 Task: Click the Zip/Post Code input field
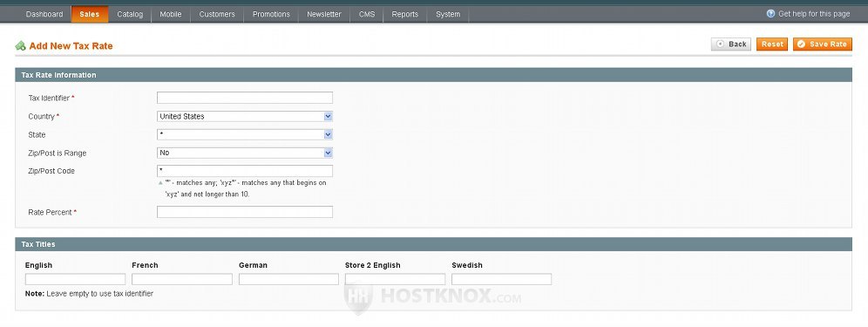point(245,171)
